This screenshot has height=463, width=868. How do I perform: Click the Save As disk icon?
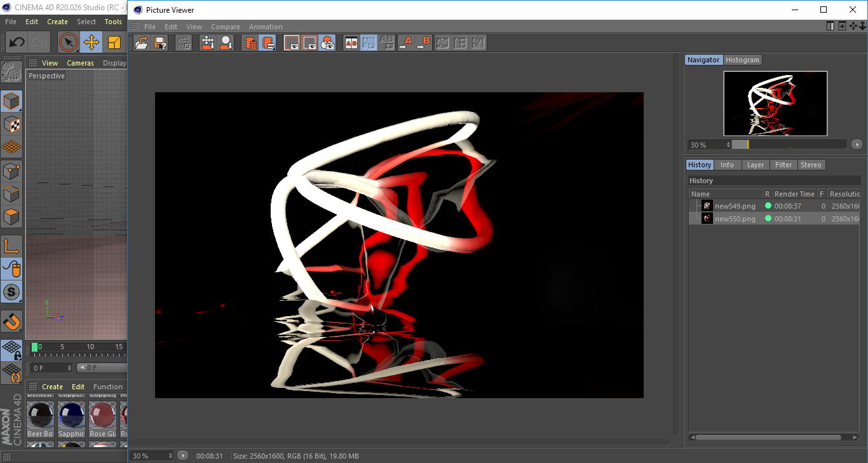click(160, 43)
